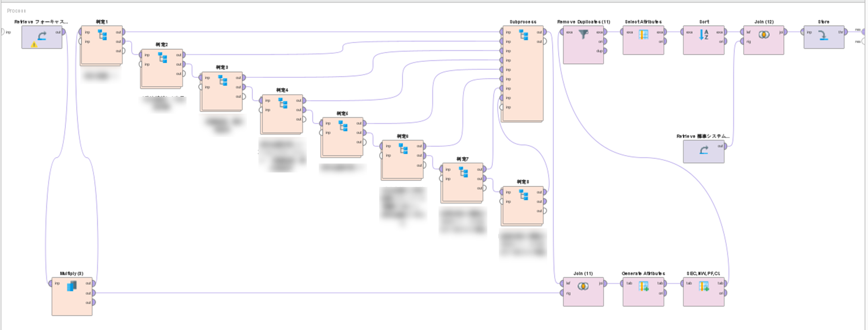The image size is (868, 330).
Task: Click the dup output port of Remove Duplicates
Action: click(605, 51)
